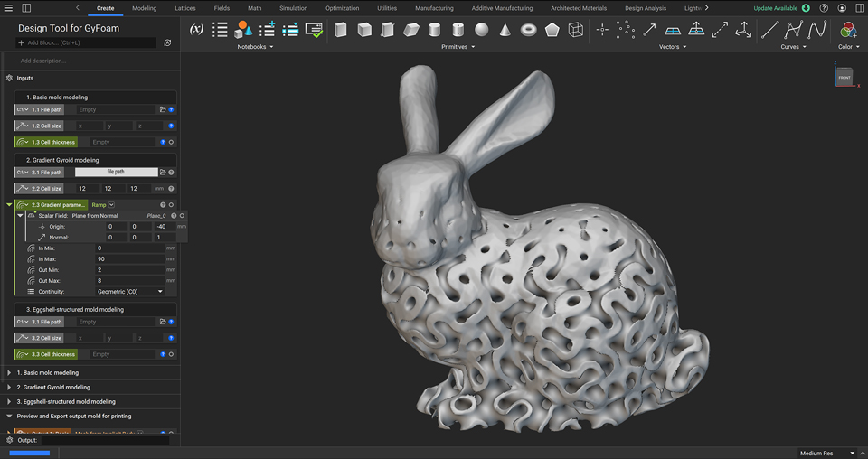Go back with the left chevron before Create
The image size is (868, 459).
[78, 8]
